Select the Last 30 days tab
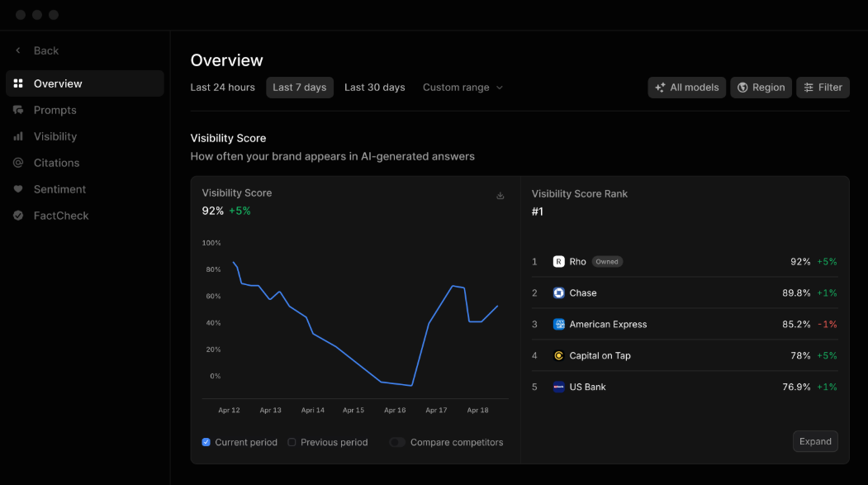The image size is (868, 485). coord(375,88)
